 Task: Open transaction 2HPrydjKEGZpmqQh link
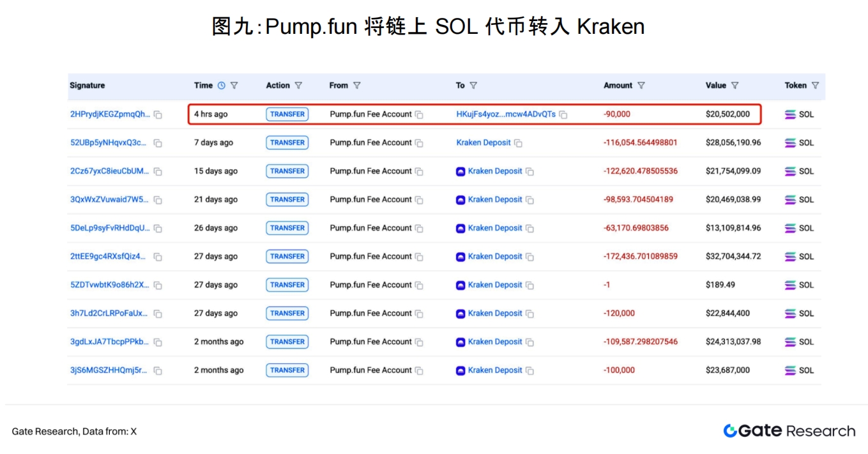point(110,114)
